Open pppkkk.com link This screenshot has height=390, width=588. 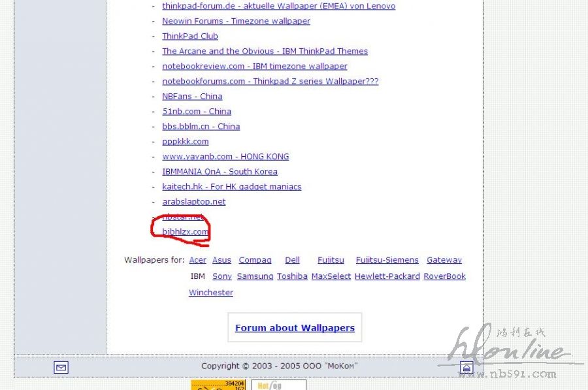point(186,141)
